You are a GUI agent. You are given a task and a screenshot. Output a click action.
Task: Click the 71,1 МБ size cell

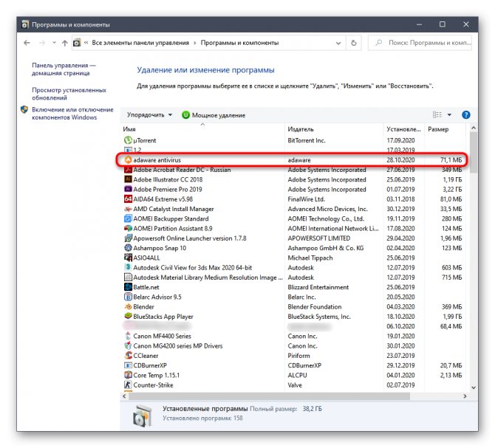coord(451,160)
